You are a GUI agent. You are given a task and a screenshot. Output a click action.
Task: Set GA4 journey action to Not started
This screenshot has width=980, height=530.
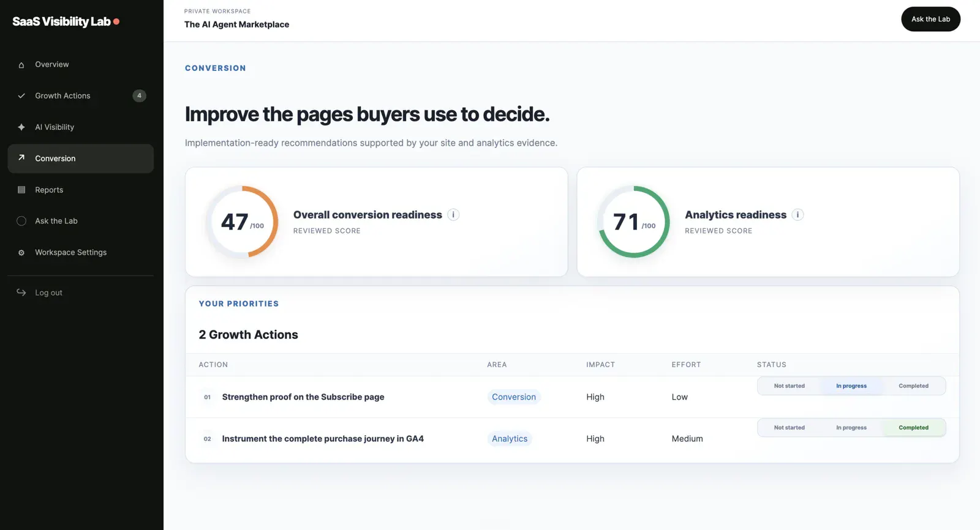point(789,428)
